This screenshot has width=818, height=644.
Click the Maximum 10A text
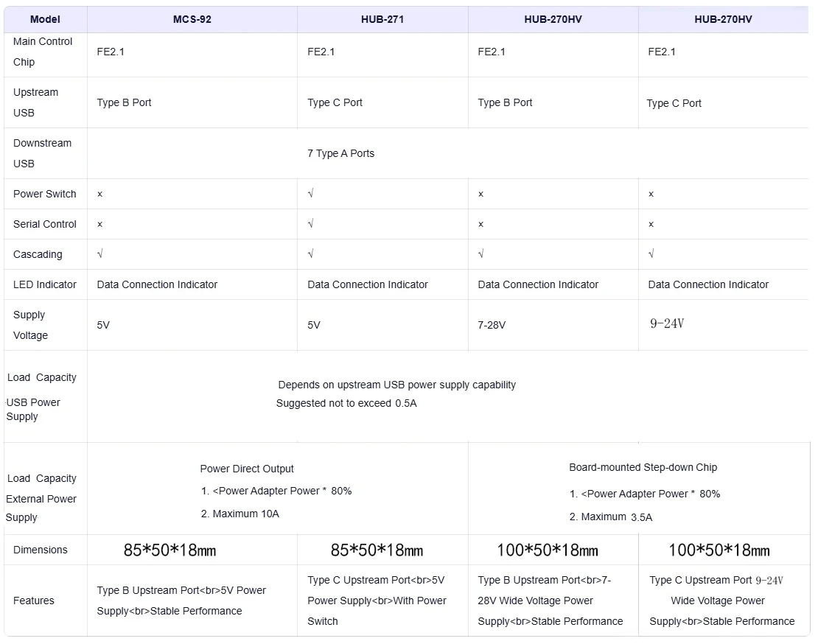coord(240,514)
